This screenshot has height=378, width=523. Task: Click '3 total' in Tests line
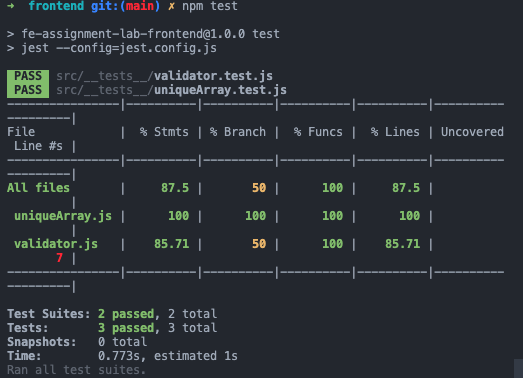[192, 328]
